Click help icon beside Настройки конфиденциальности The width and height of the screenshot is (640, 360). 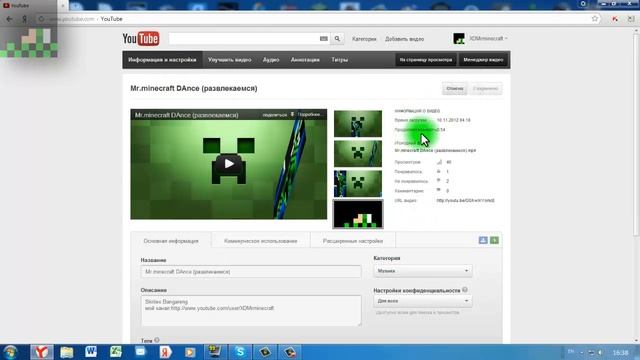click(x=465, y=290)
